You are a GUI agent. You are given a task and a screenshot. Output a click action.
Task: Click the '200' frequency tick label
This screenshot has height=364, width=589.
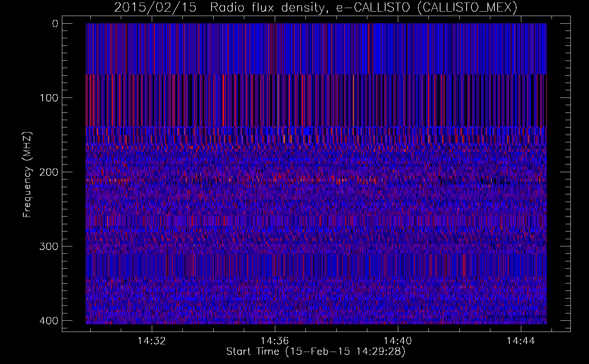pyautogui.click(x=48, y=172)
